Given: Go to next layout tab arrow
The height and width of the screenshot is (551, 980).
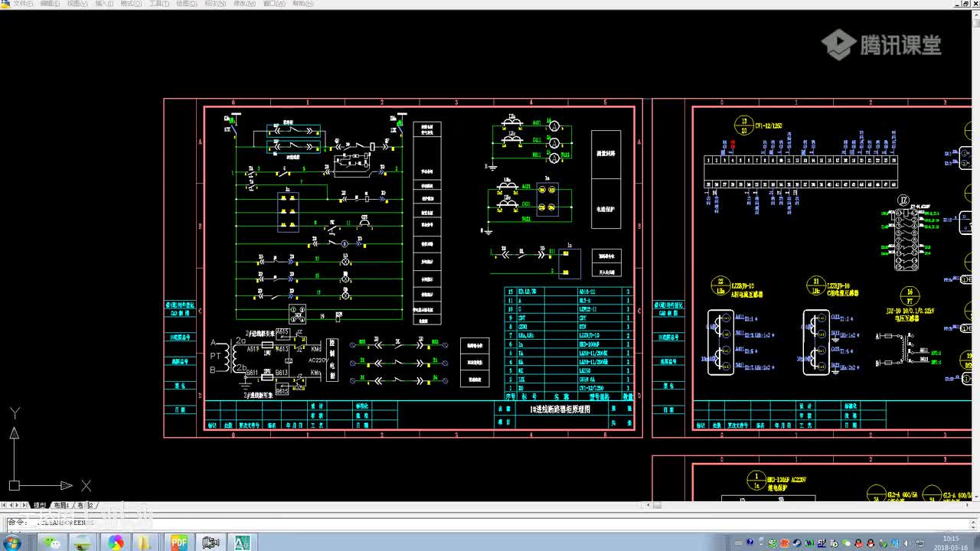Looking at the screenshot, I should [x=18, y=506].
